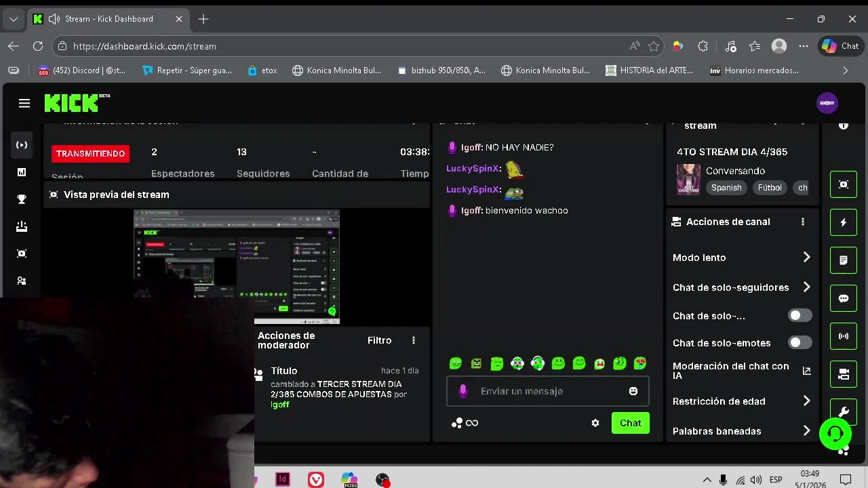Viewport: 868px width, 488px height.
Task: Add page to browser favorites star
Action: coord(654,46)
